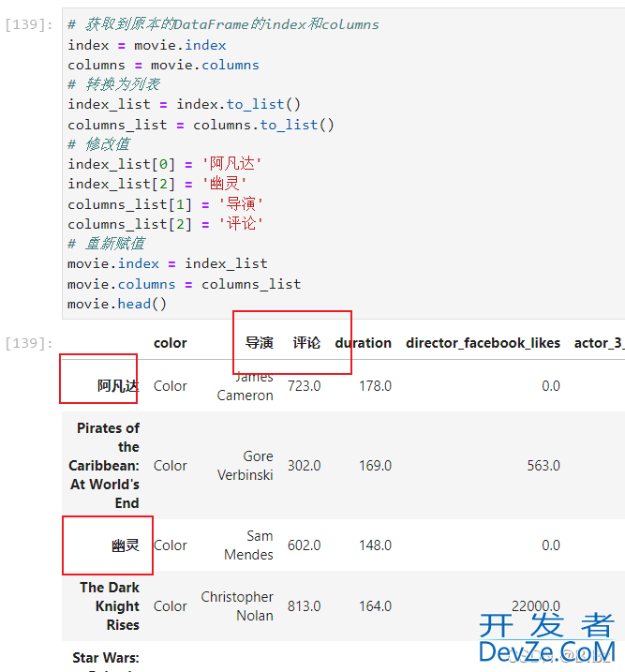Click the '幽灵' row index

(125, 545)
